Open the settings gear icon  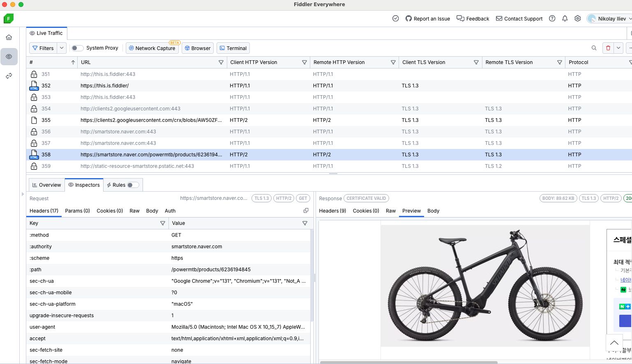(577, 18)
